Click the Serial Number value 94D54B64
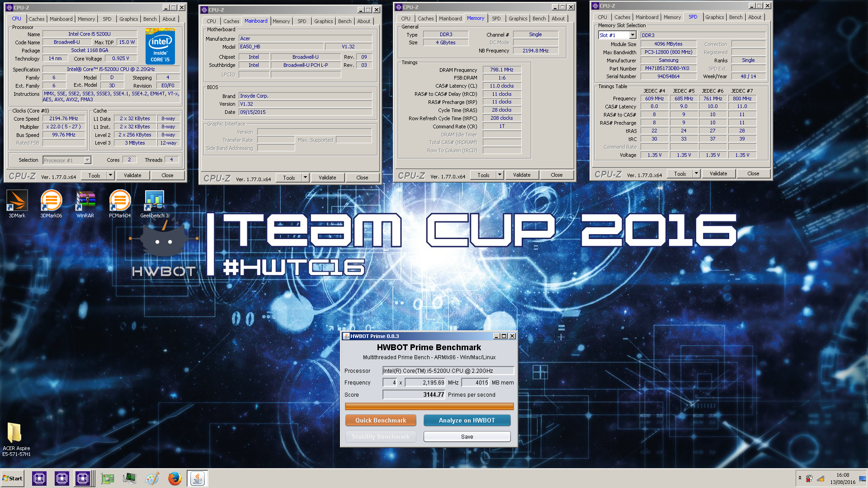Viewport: 868px width, 488px height. click(668, 76)
